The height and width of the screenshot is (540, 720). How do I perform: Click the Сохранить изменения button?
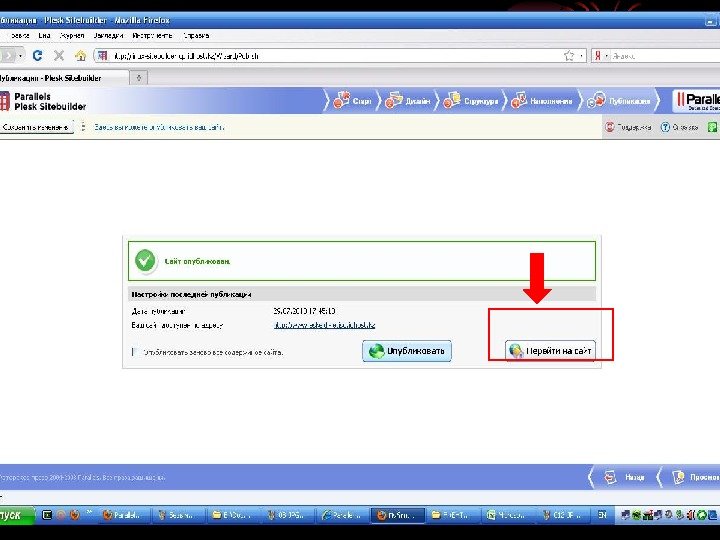tap(36, 127)
